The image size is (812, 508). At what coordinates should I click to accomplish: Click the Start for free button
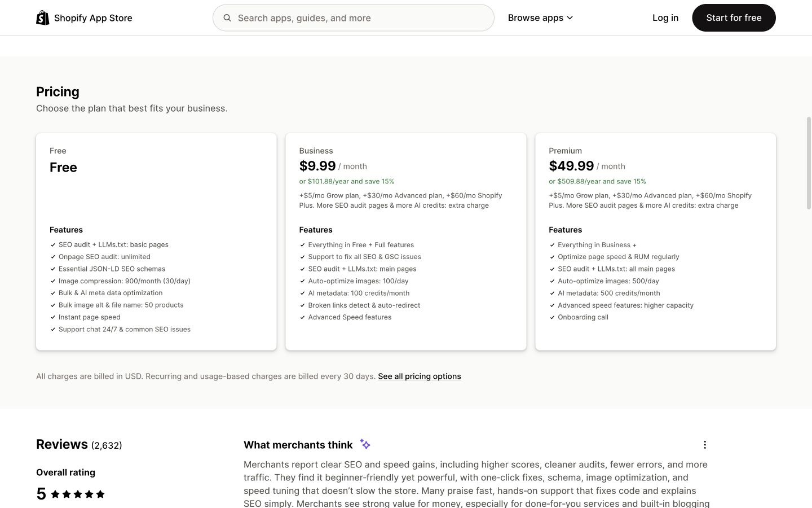pyautogui.click(x=734, y=18)
